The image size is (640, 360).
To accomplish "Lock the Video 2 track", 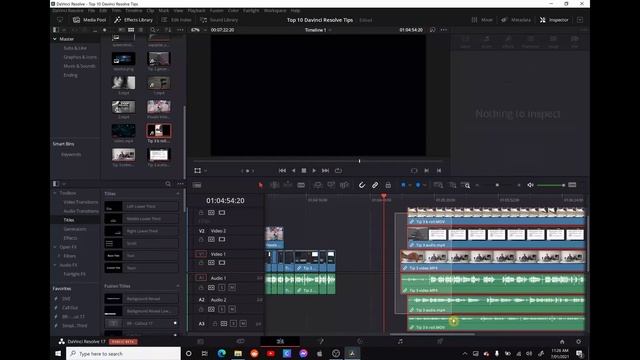I will point(201,240).
